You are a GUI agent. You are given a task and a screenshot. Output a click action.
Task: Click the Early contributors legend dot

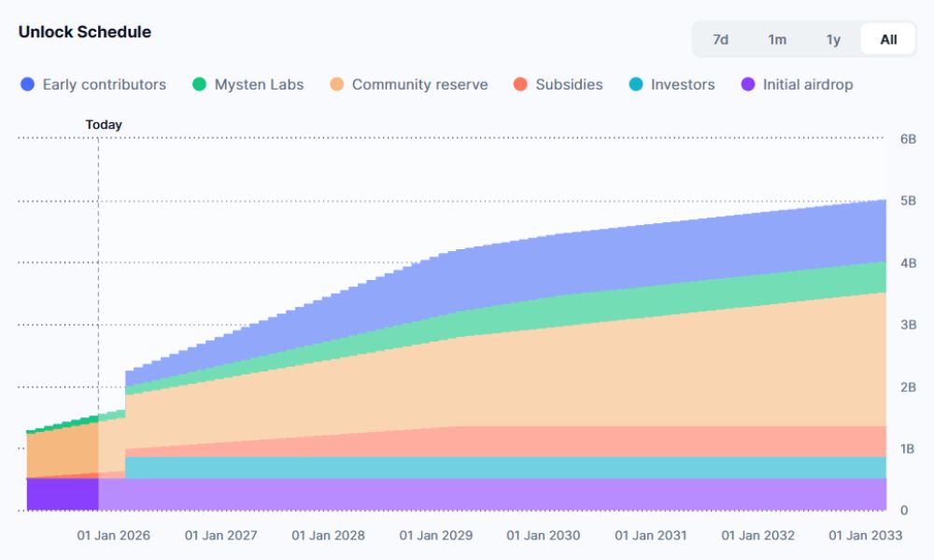[x=28, y=84]
